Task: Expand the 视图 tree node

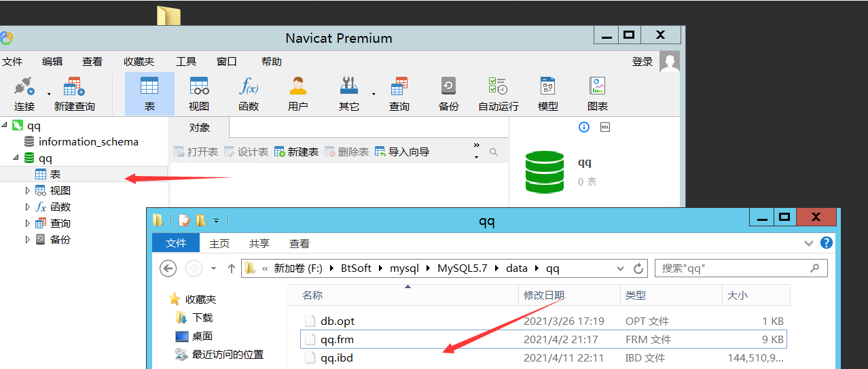Action: click(28, 190)
